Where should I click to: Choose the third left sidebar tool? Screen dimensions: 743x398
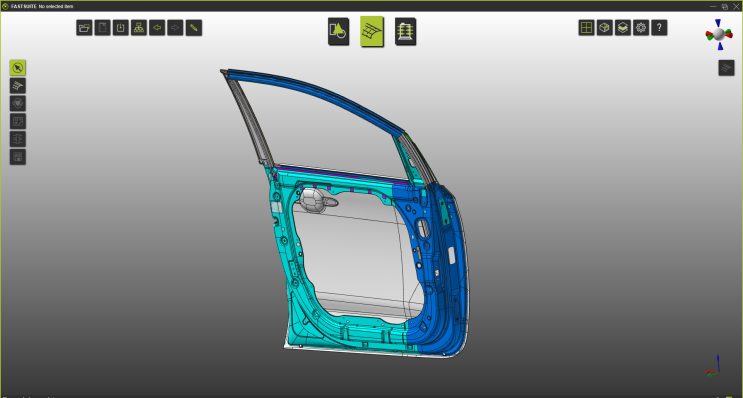click(18, 103)
